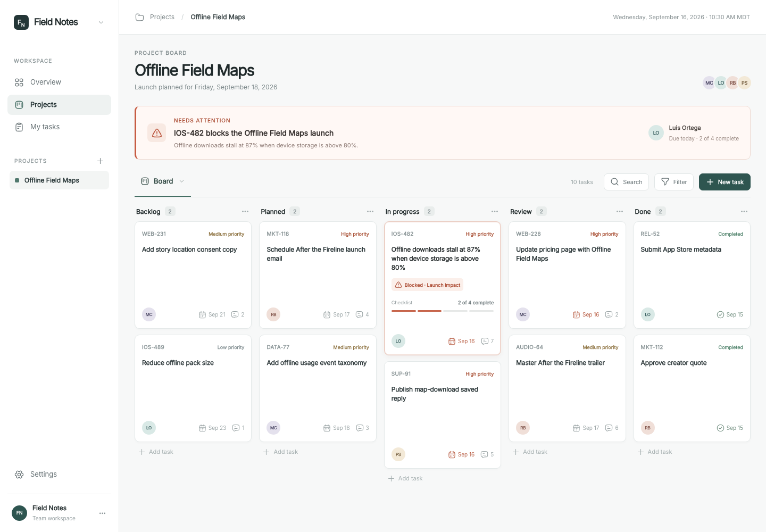Click LO avatar on IOS-489 card
The image size is (766, 532).
pos(149,428)
